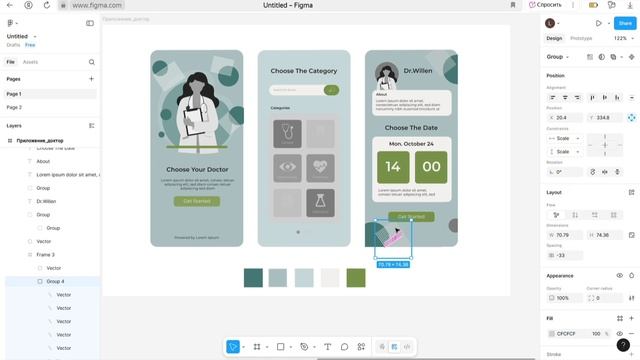
Task: Select the Move tool in bottom toolbar
Action: point(233,347)
